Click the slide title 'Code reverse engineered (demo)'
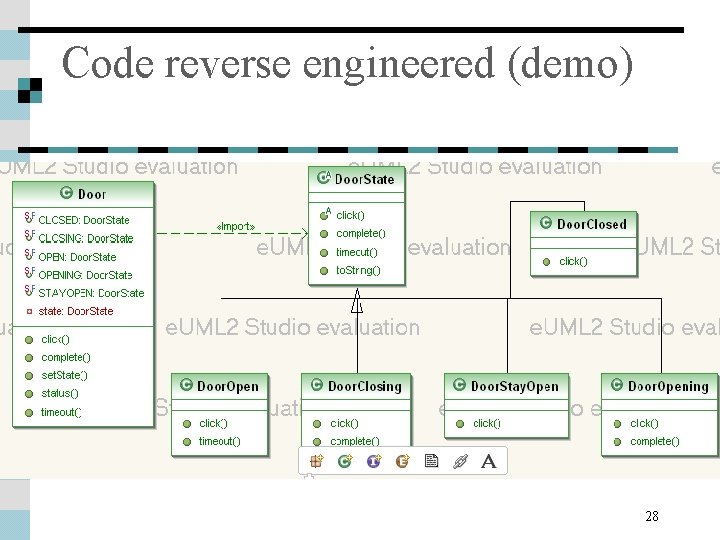The image size is (720, 540). 348,64
